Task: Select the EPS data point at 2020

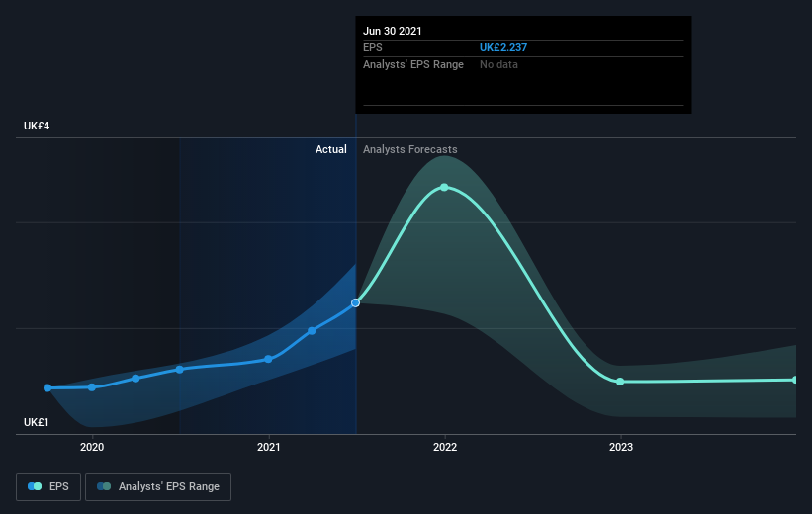Action: (92, 387)
